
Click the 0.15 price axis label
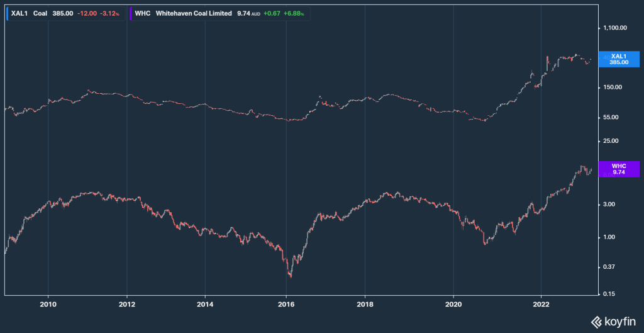coord(610,293)
